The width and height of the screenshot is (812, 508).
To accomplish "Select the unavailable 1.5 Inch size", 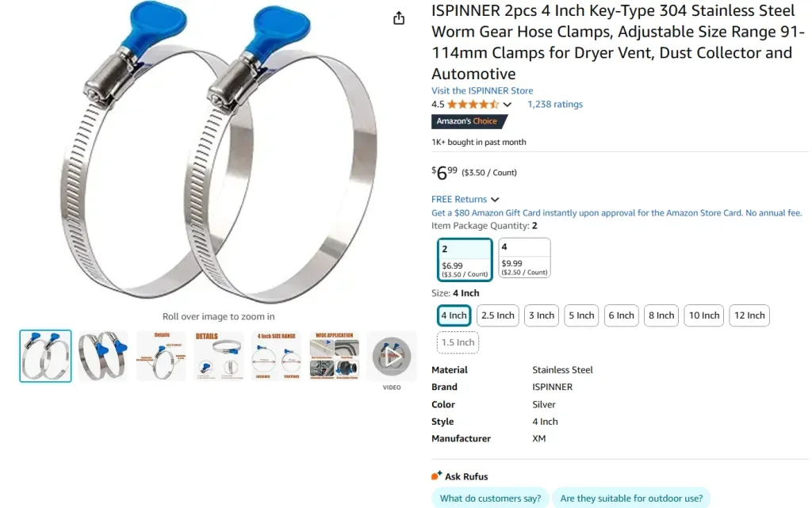I will pos(458,342).
